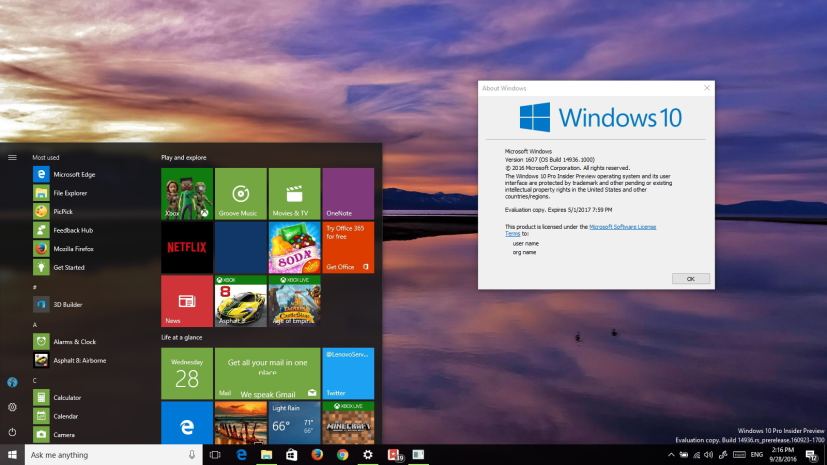827x465 pixels.
Task: Open the user account icon in Start menu
Action: [x=12, y=382]
